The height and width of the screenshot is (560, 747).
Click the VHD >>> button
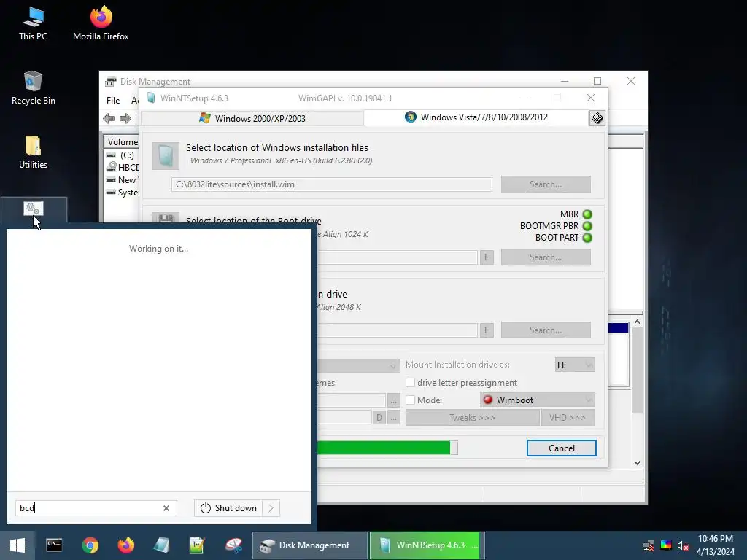coord(568,418)
